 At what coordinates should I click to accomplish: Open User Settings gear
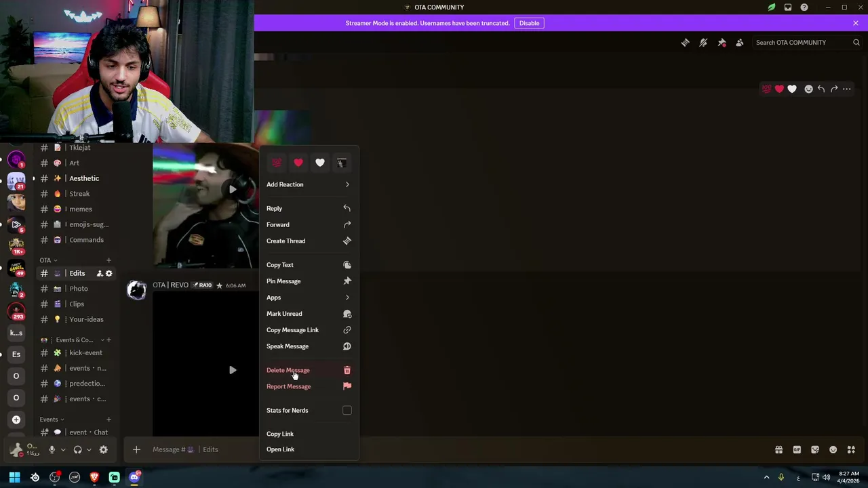coord(104,449)
